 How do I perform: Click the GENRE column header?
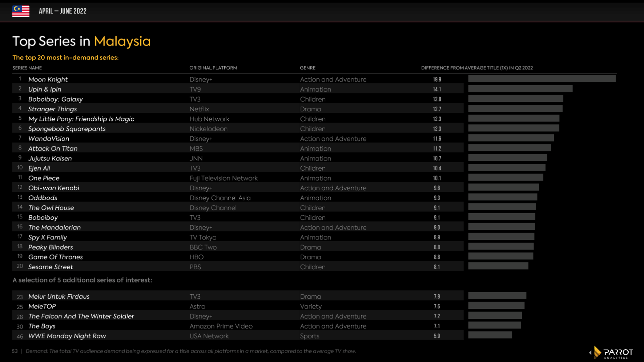click(x=307, y=68)
